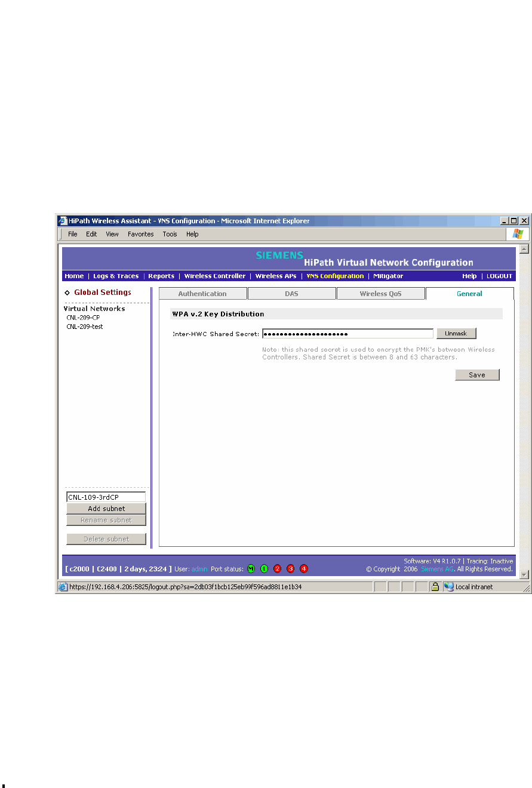The image size is (532, 788).
Task: Select the General tab
Action: pyautogui.click(x=470, y=294)
